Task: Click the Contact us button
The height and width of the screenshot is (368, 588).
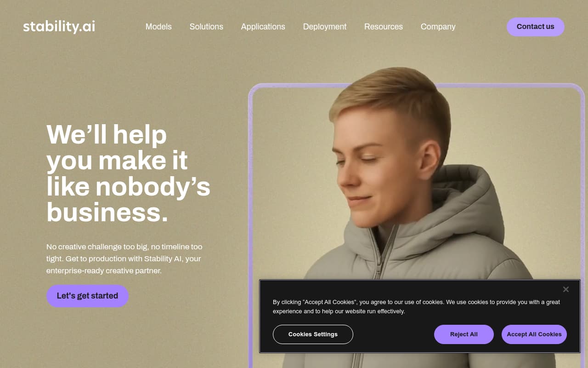Action: [536, 27]
